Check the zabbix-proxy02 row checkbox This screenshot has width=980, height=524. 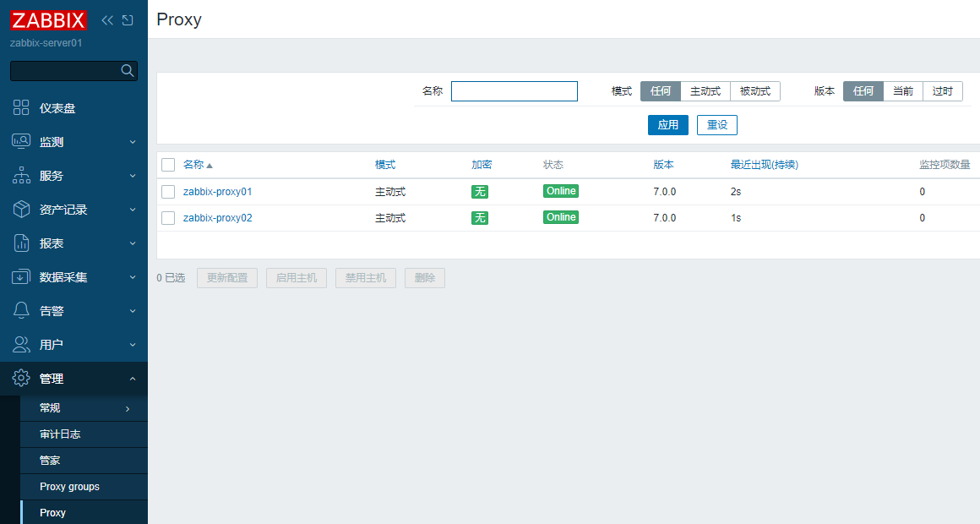pyautogui.click(x=166, y=217)
